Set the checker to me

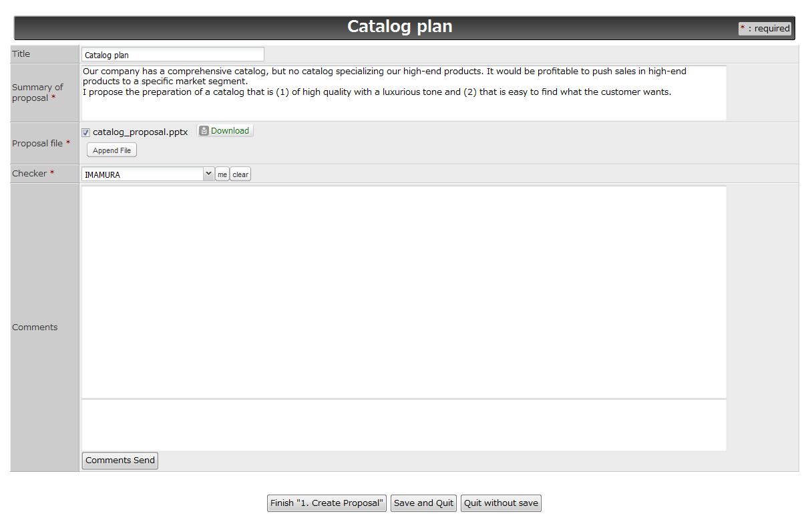(x=222, y=174)
